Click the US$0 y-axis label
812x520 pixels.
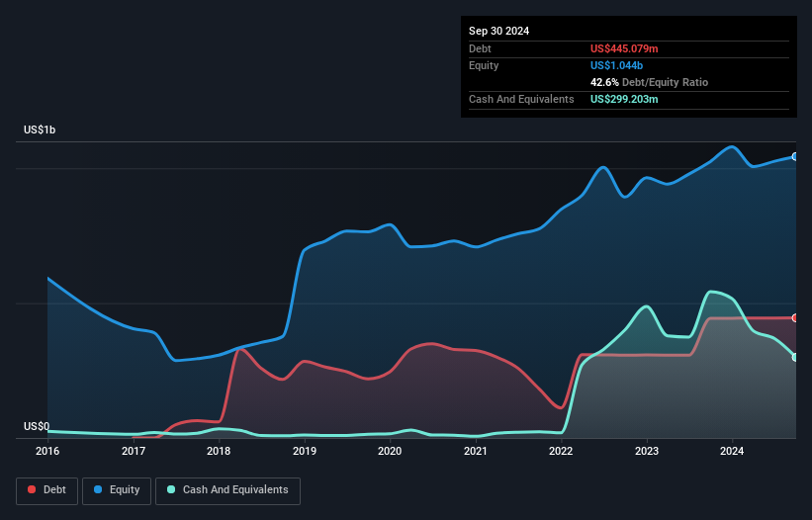click(x=37, y=426)
